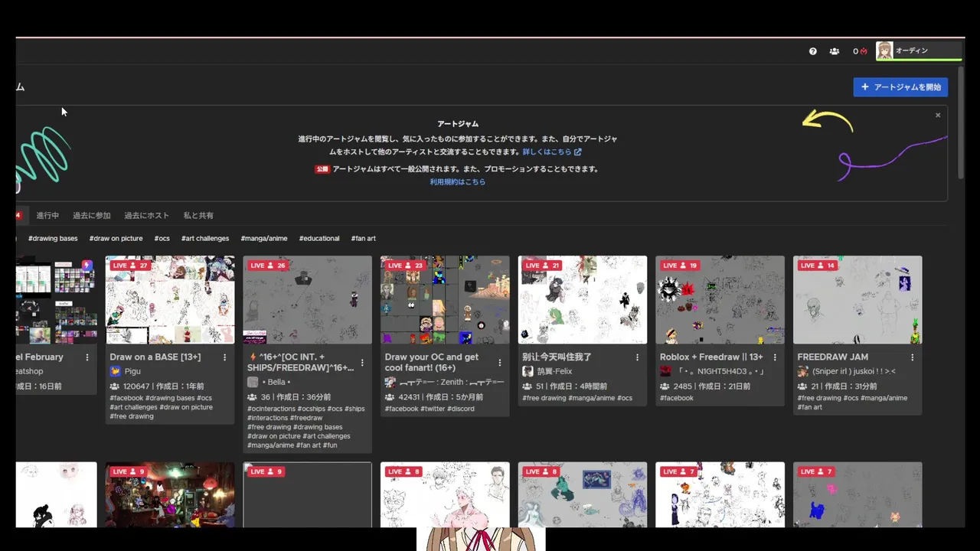This screenshot has height=551, width=980.
Task: Click the lightning icon before ^16+^ title
Action: (252, 357)
